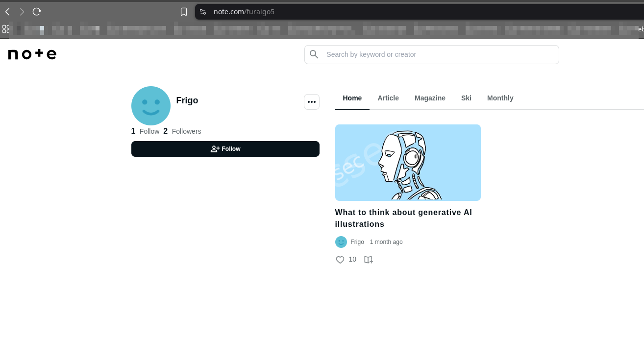View the Followers list
Screen dimensions: 644x363
pyautogui.click(x=186, y=131)
